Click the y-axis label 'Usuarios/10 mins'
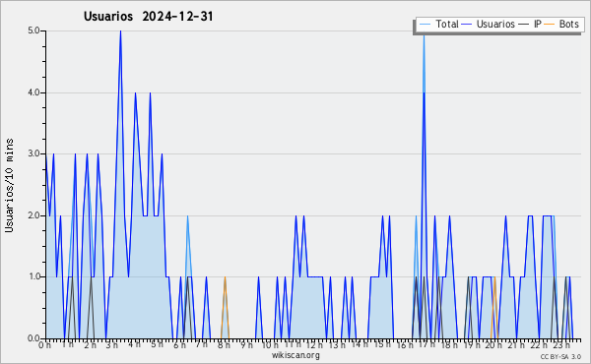The height and width of the screenshot is (364, 591). pyautogui.click(x=9, y=186)
